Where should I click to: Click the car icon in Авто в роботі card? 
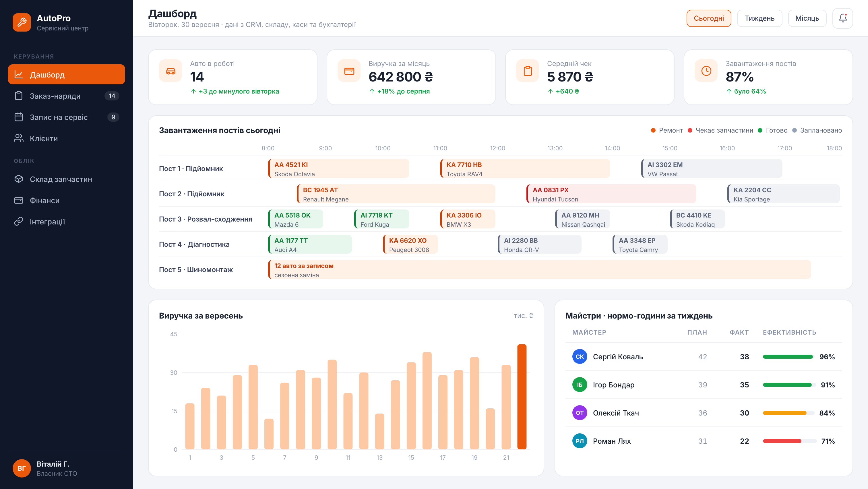click(170, 71)
